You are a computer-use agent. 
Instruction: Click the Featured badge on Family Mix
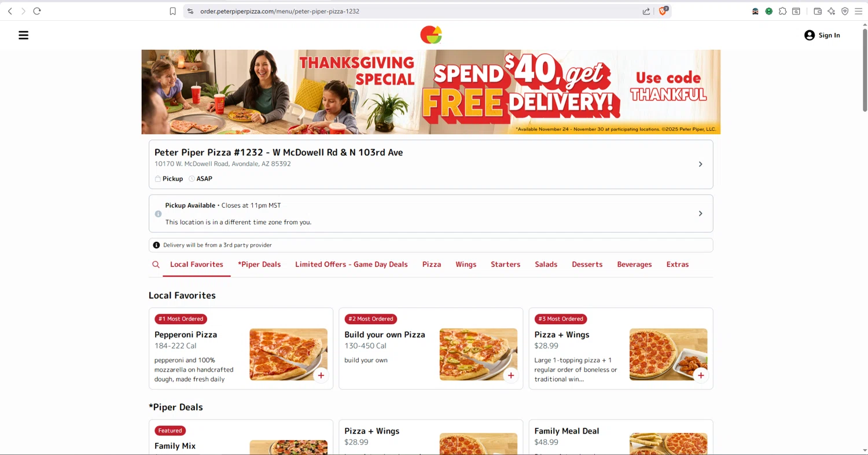[170, 431]
